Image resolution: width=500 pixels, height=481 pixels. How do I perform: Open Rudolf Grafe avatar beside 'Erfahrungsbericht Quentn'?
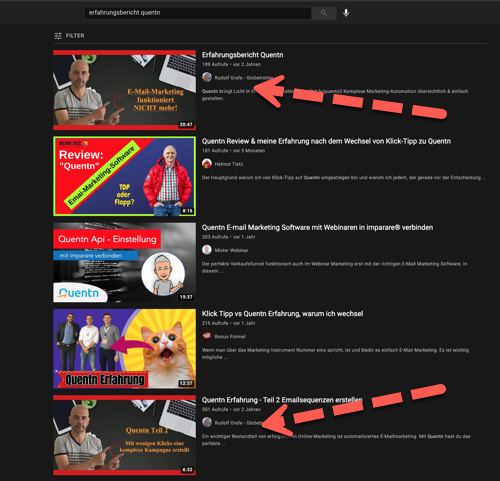207,77
